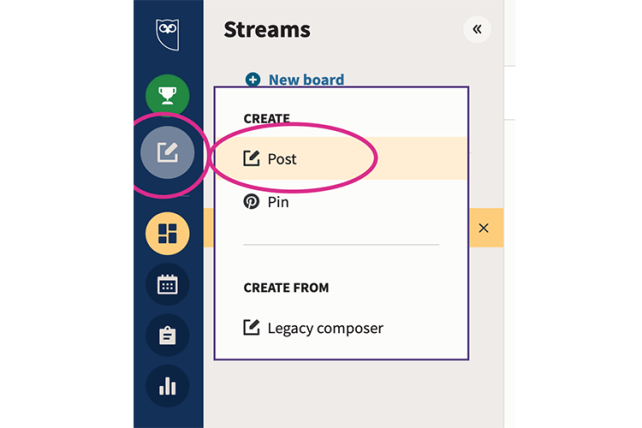Open the clipboard Content icon

[x=167, y=336]
